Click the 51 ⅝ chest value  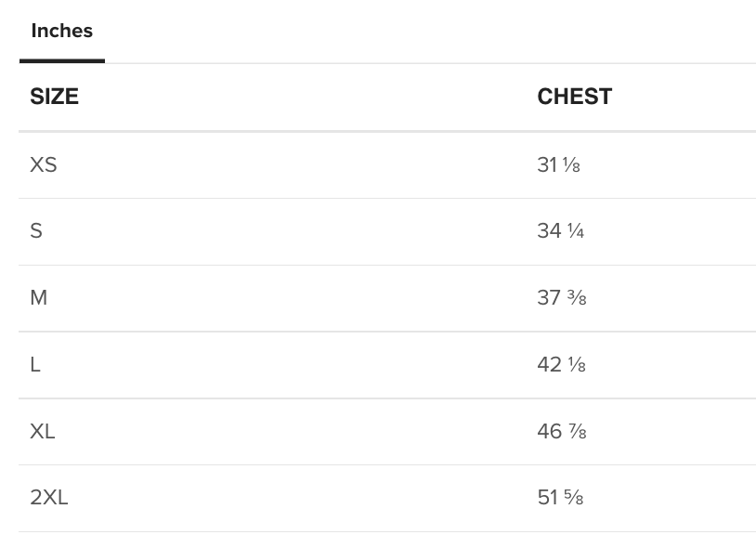click(560, 498)
